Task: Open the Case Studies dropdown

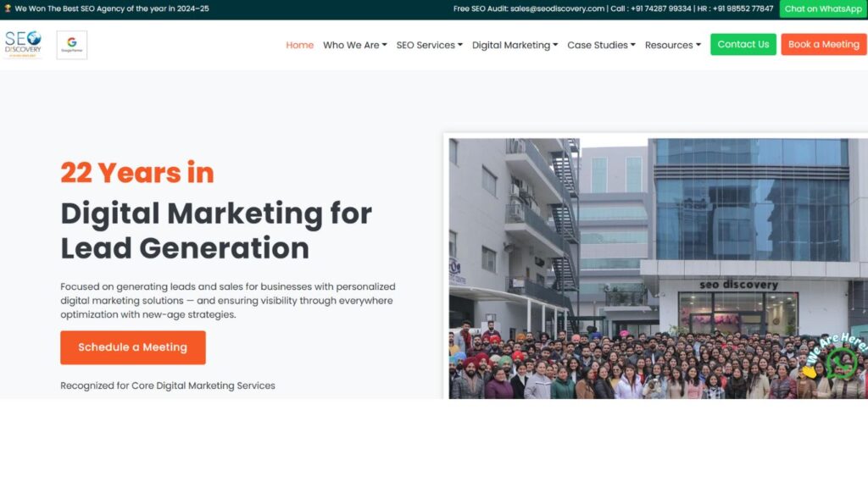Action: tap(600, 45)
